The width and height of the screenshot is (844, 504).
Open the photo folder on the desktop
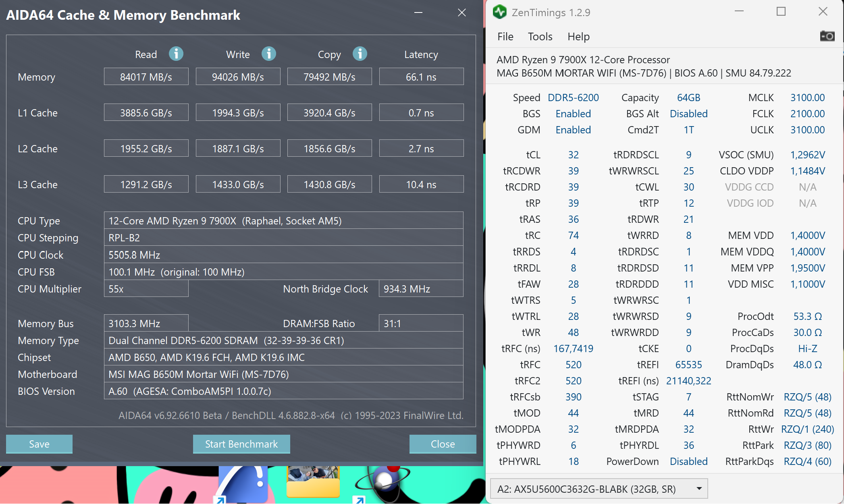313,481
